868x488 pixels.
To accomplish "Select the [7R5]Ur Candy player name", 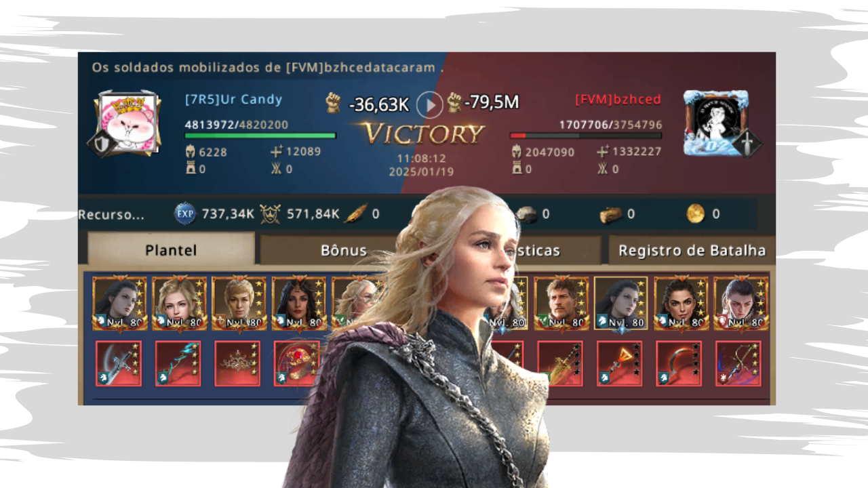I will pyautogui.click(x=233, y=100).
